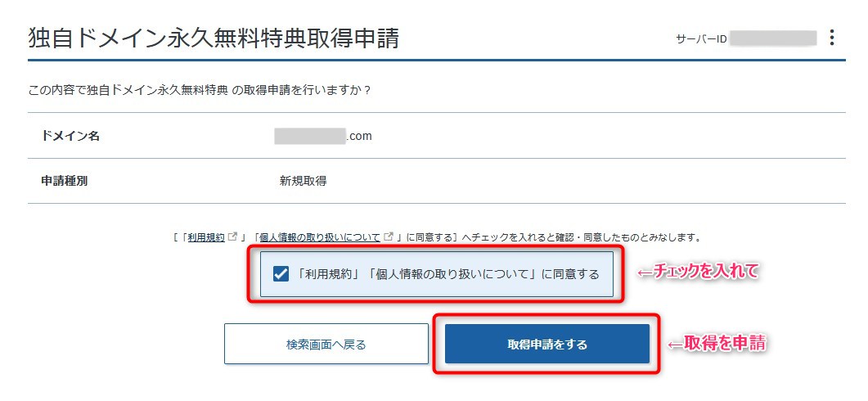This screenshot has height=401, width=868.
Task: Select the 新規取得 value text
Action: tap(303, 181)
